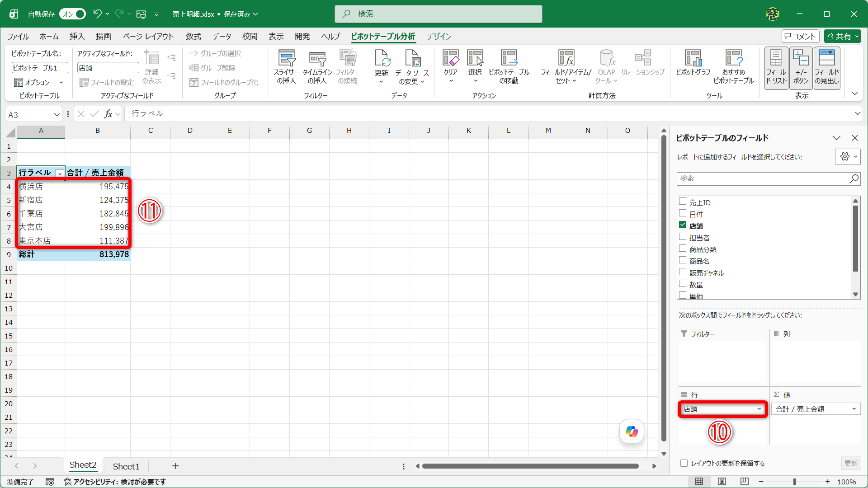Collapse the ribbon with chevron

click(854, 94)
